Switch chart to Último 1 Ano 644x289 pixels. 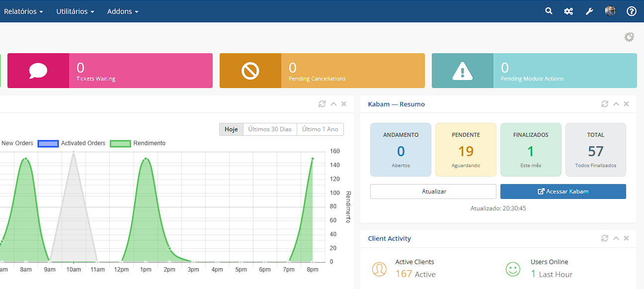click(320, 129)
